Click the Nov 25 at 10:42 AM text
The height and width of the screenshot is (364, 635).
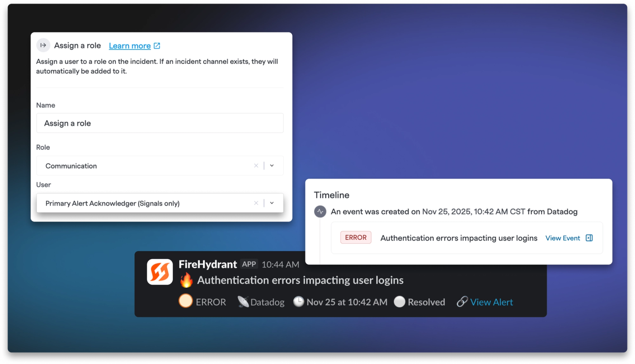coord(347,302)
